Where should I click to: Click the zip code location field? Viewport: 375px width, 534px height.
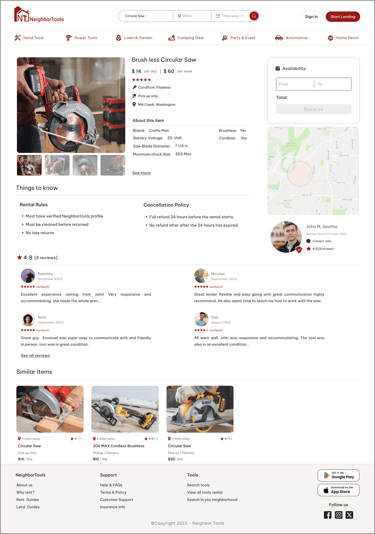click(x=192, y=16)
